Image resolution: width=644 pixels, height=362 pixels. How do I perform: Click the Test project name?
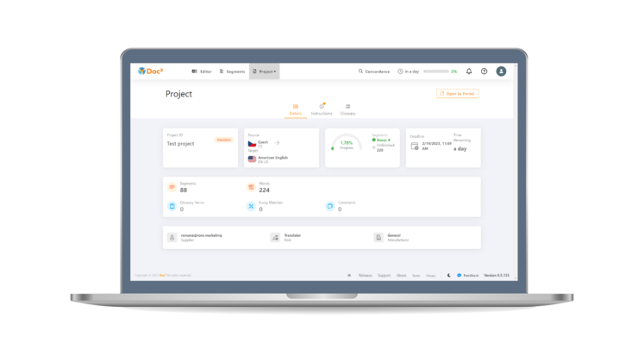tap(180, 144)
